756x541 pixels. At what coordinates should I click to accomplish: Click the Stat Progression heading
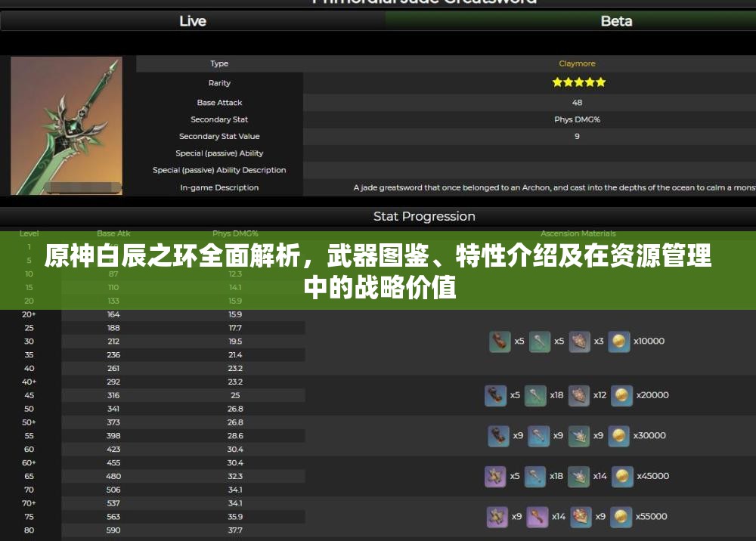coord(424,216)
